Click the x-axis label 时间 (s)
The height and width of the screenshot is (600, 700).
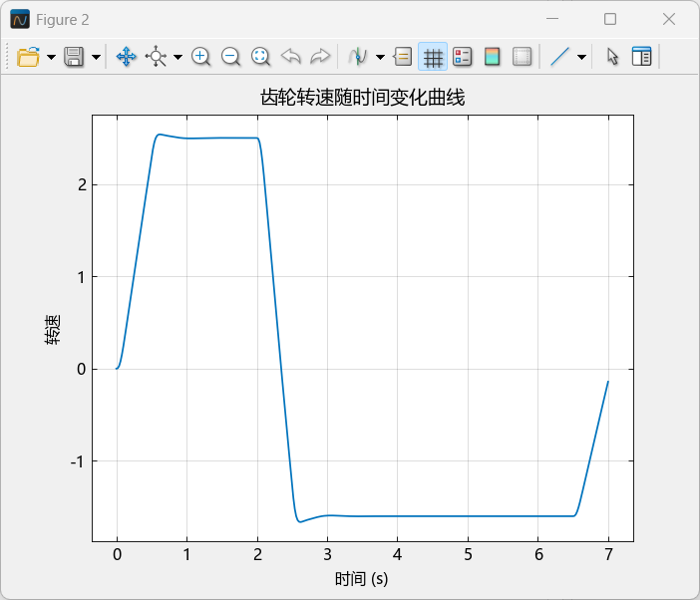click(x=362, y=579)
